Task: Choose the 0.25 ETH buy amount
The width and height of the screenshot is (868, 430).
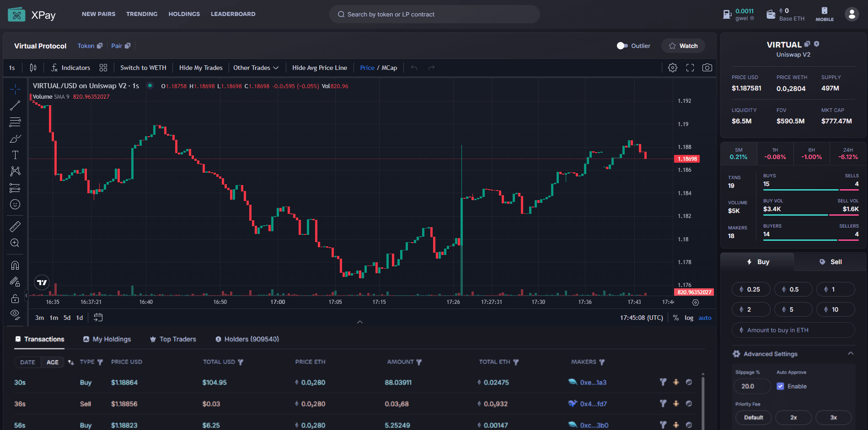Action: click(x=751, y=289)
